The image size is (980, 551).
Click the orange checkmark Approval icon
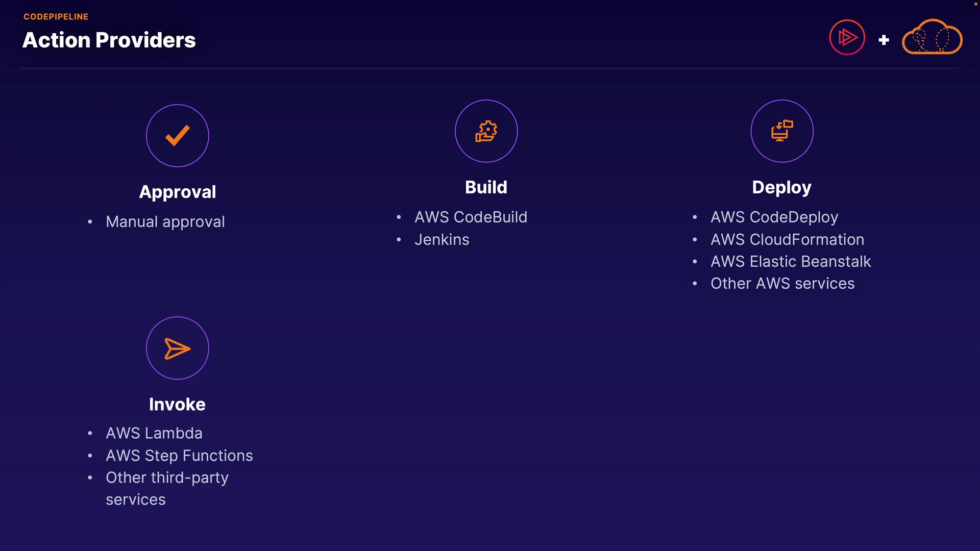click(178, 136)
